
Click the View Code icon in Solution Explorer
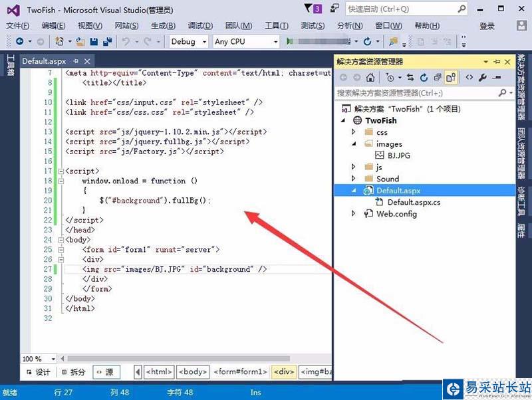469,77
